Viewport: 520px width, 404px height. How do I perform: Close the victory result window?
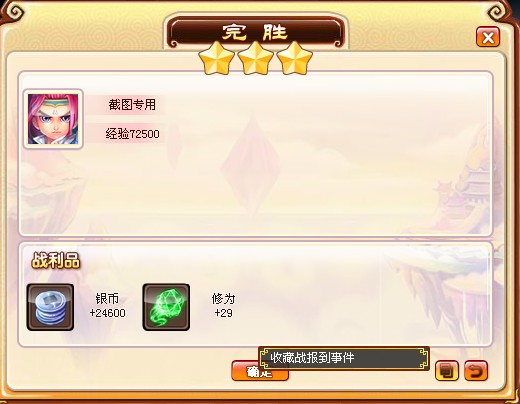[488, 37]
